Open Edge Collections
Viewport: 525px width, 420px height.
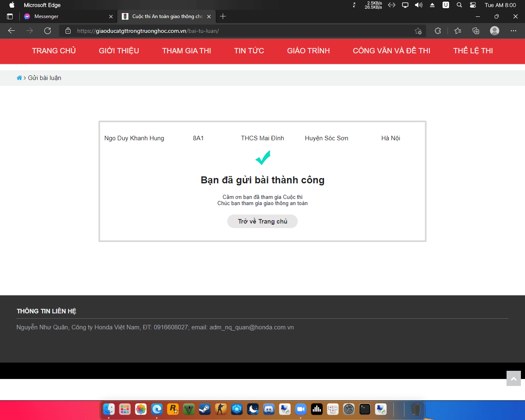pyautogui.click(x=476, y=31)
